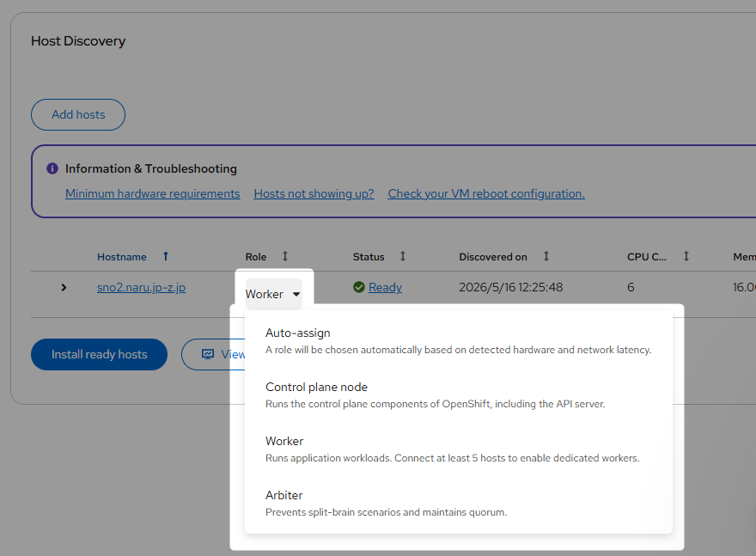Select Worker option in role menu

pos(458,449)
